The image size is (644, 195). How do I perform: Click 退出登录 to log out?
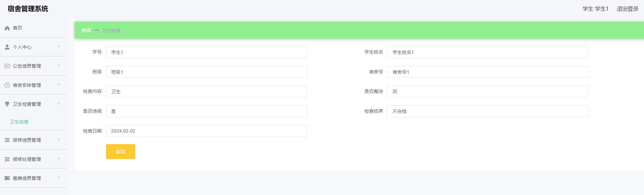(x=628, y=9)
